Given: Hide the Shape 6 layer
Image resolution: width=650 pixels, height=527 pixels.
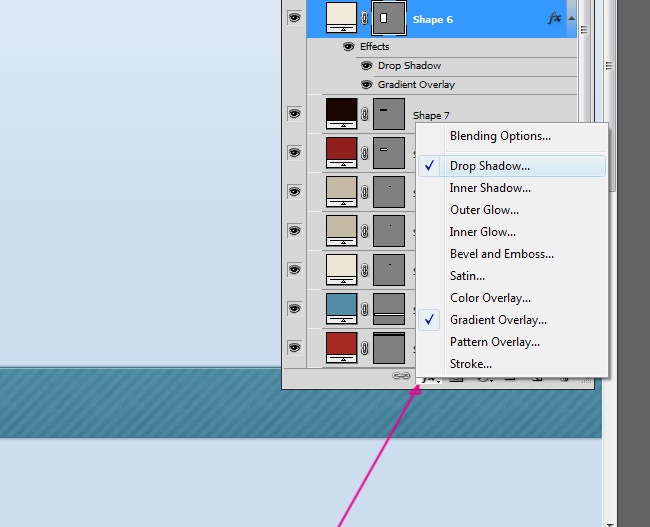Looking at the screenshot, I should pos(294,17).
